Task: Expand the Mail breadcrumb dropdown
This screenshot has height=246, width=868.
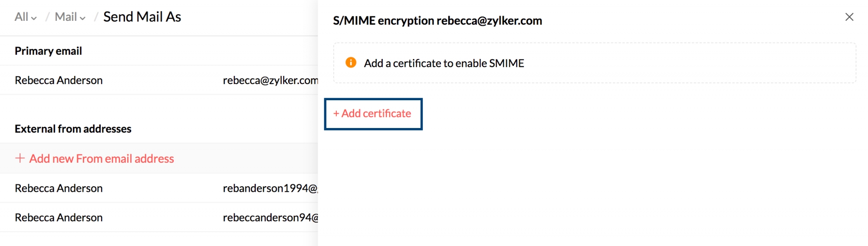Action: (66, 17)
